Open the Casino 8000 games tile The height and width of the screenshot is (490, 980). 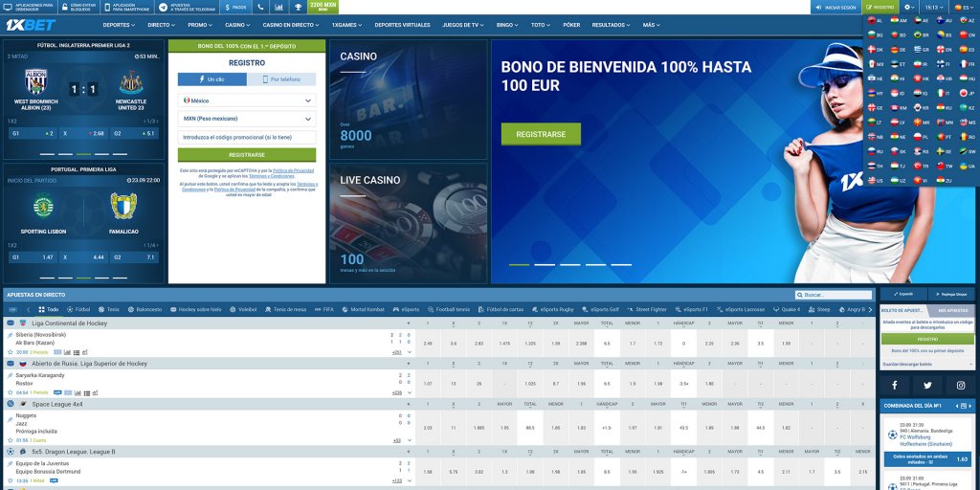tap(408, 100)
